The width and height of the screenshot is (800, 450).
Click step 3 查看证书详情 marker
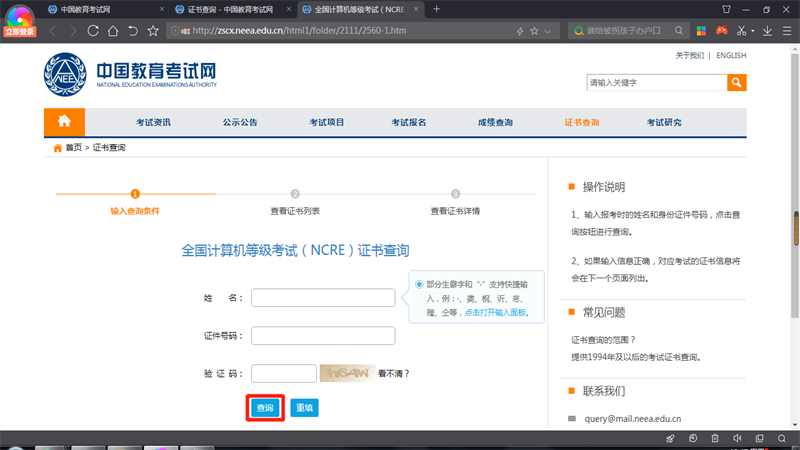click(x=455, y=194)
